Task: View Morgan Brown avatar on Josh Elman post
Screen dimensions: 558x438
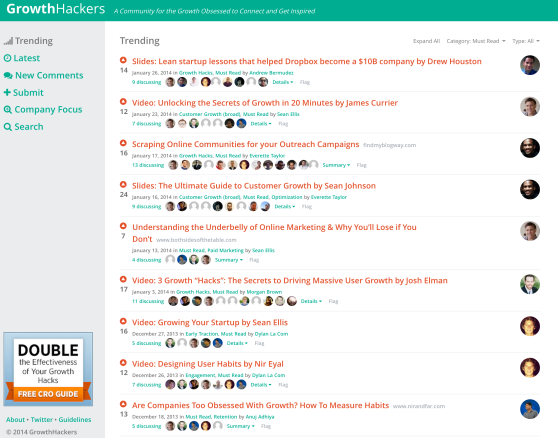Action: pyautogui.click(x=530, y=284)
